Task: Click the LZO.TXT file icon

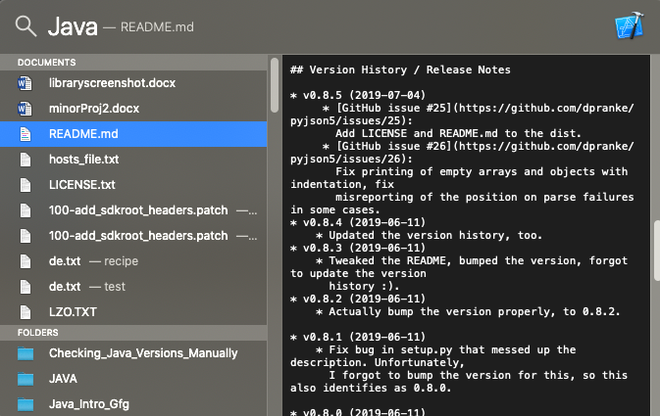Action: coord(25,312)
